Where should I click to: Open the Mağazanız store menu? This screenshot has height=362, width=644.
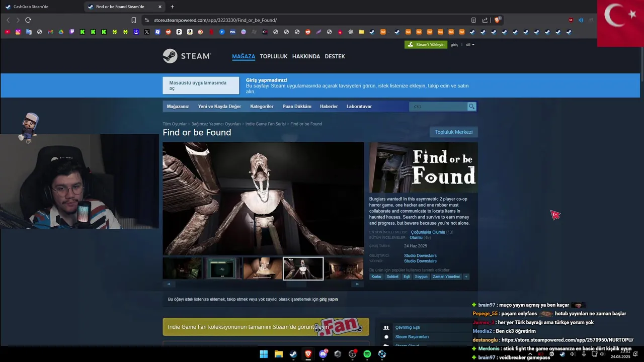click(178, 107)
